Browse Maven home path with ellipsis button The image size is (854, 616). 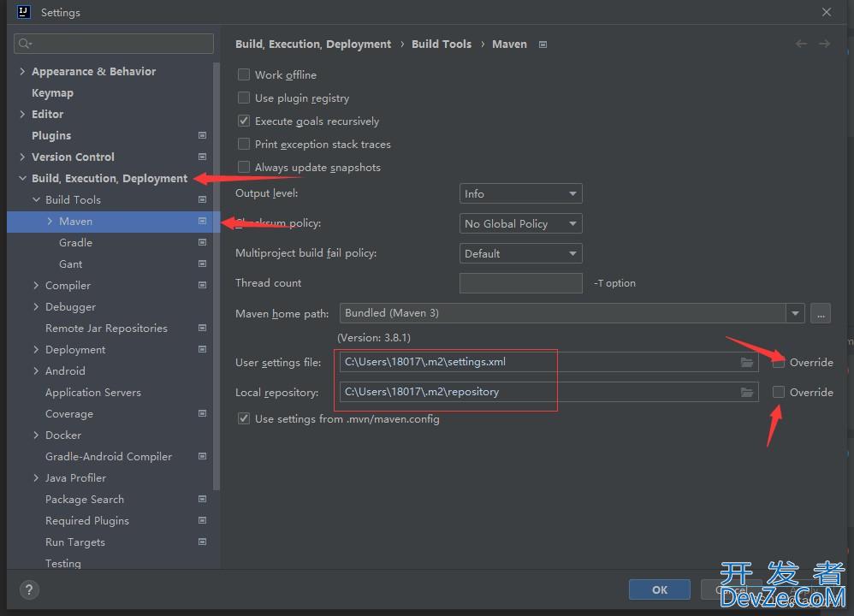821,313
